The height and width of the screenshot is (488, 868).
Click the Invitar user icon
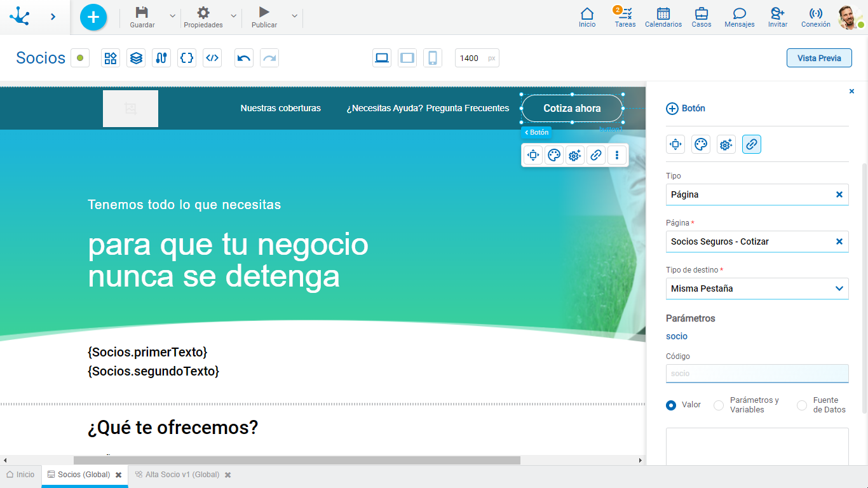[778, 13]
